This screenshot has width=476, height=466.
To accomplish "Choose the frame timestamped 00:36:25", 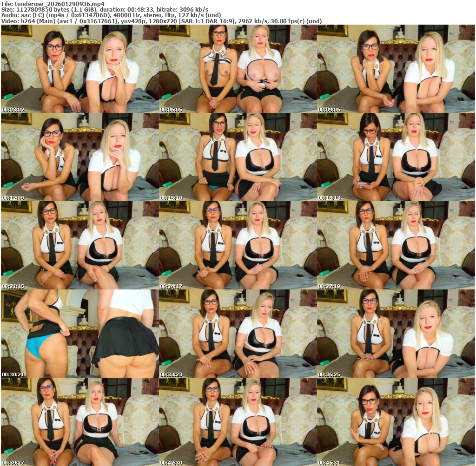I will [x=396, y=334].
